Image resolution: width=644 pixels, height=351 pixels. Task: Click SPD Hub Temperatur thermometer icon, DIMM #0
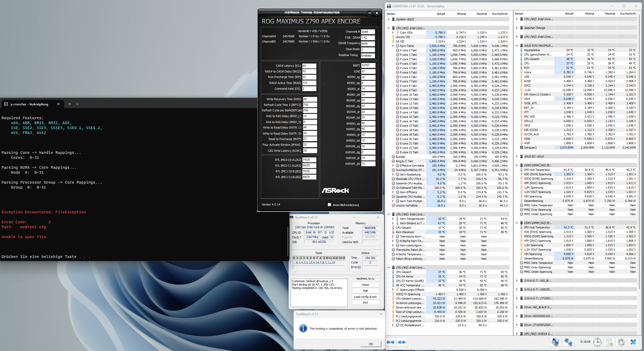click(522, 170)
